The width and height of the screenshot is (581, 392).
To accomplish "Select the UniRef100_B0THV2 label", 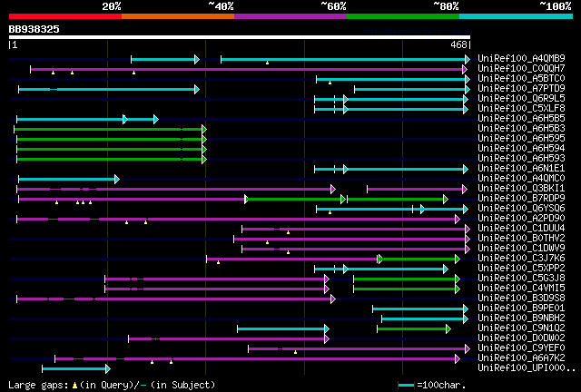I will click(521, 239).
